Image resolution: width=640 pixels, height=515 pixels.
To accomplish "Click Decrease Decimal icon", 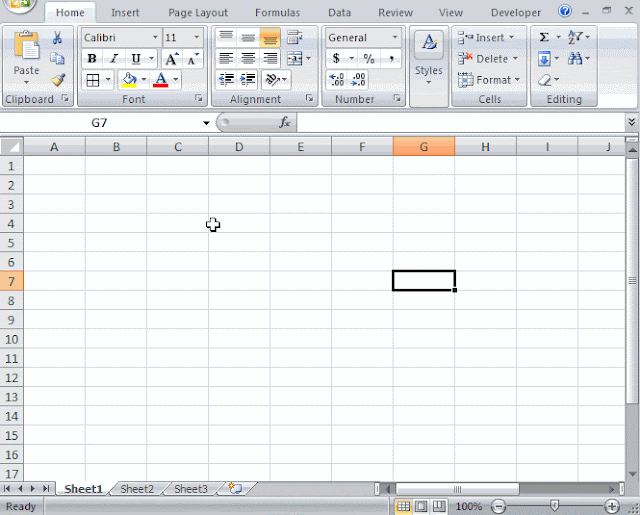I will (x=358, y=80).
